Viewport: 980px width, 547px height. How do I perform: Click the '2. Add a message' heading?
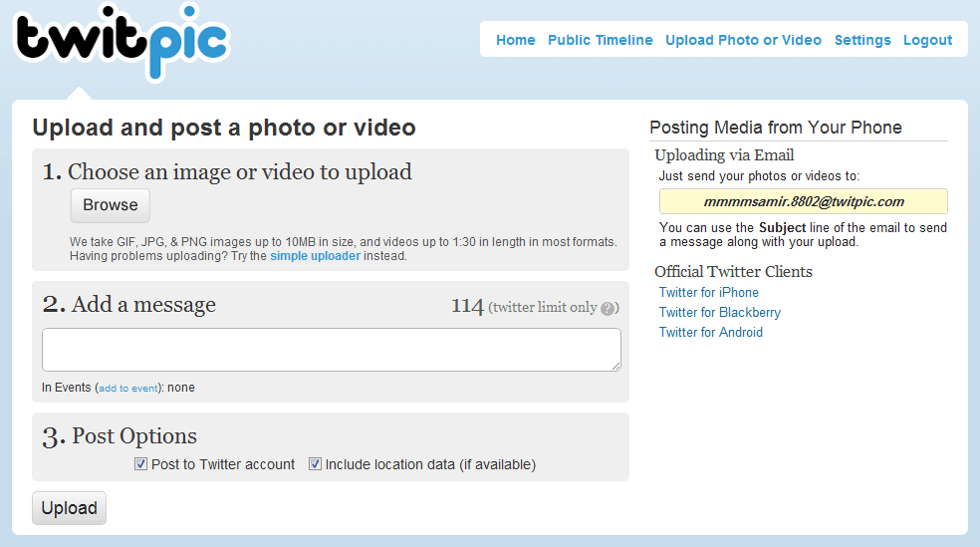click(x=129, y=305)
